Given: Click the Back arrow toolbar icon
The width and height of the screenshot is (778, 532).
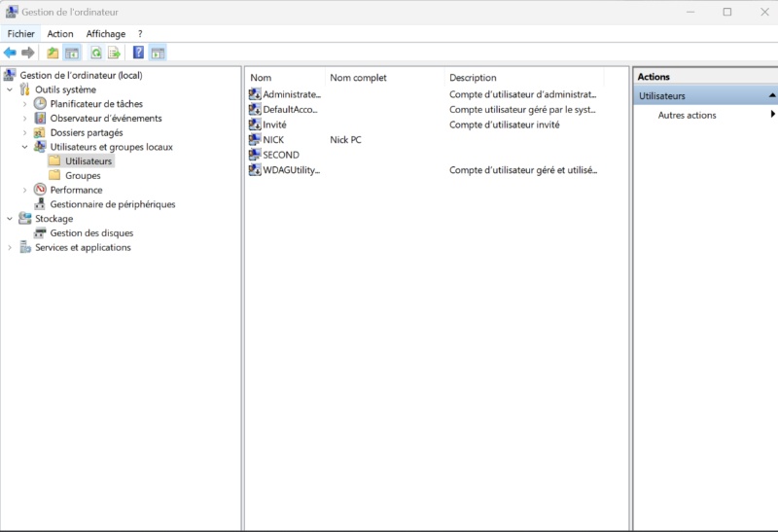Looking at the screenshot, I should (x=10, y=53).
